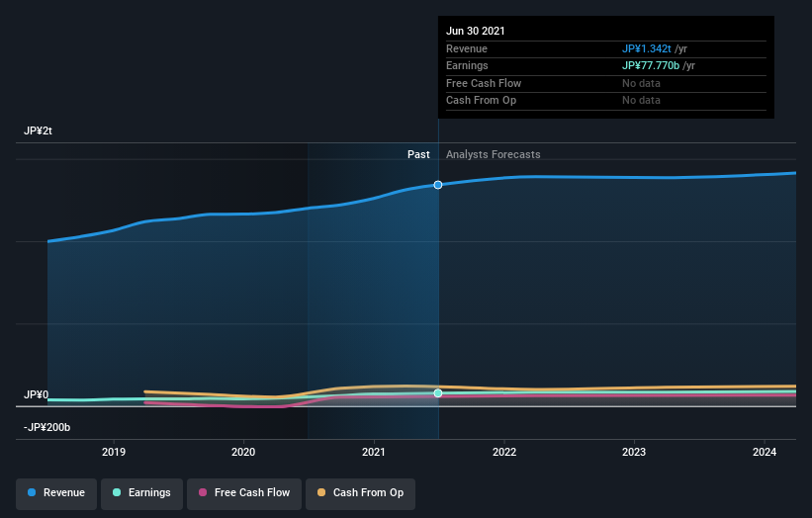
Task: Select the 2023 x-axis label
Action: point(634,453)
